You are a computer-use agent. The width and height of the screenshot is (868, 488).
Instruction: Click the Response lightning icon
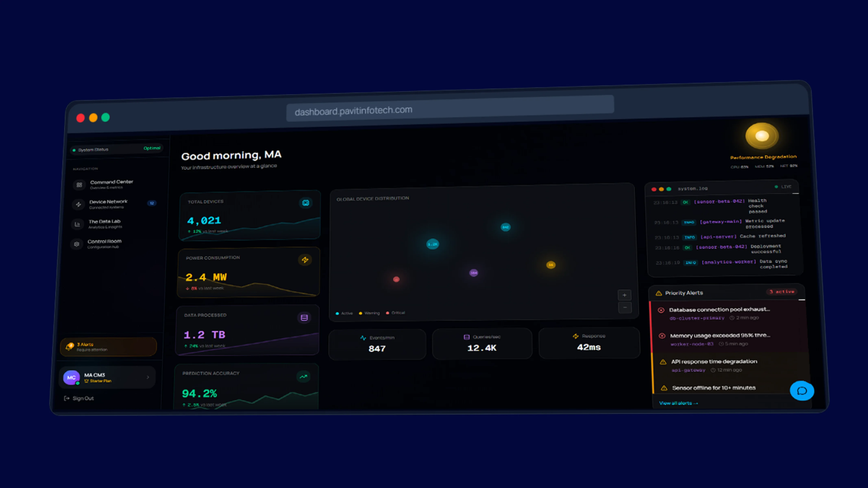coord(576,336)
